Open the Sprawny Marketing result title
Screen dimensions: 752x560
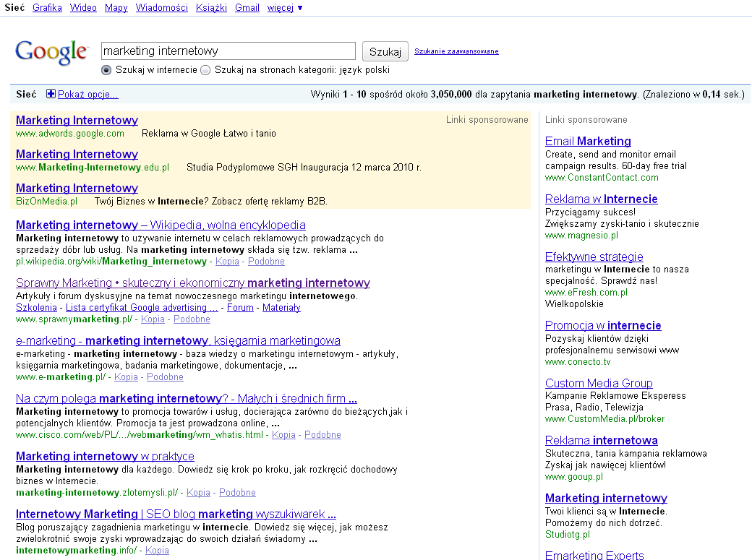click(x=193, y=283)
